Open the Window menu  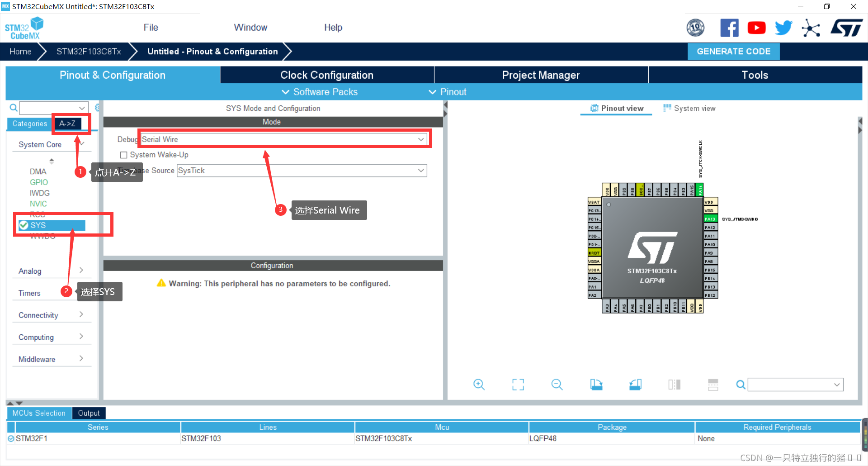(x=250, y=28)
